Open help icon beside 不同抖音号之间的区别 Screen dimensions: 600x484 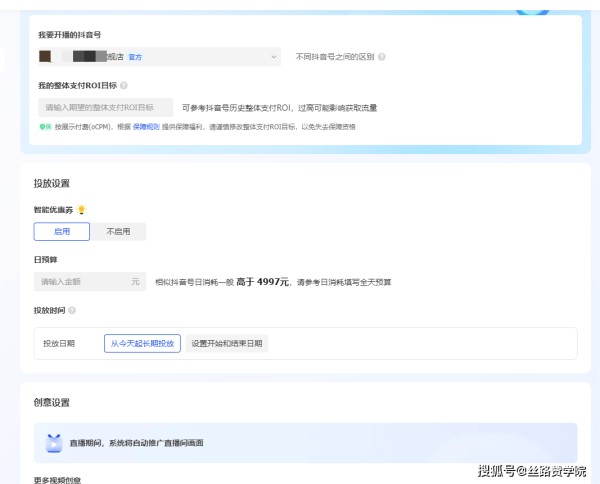[382, 57]
